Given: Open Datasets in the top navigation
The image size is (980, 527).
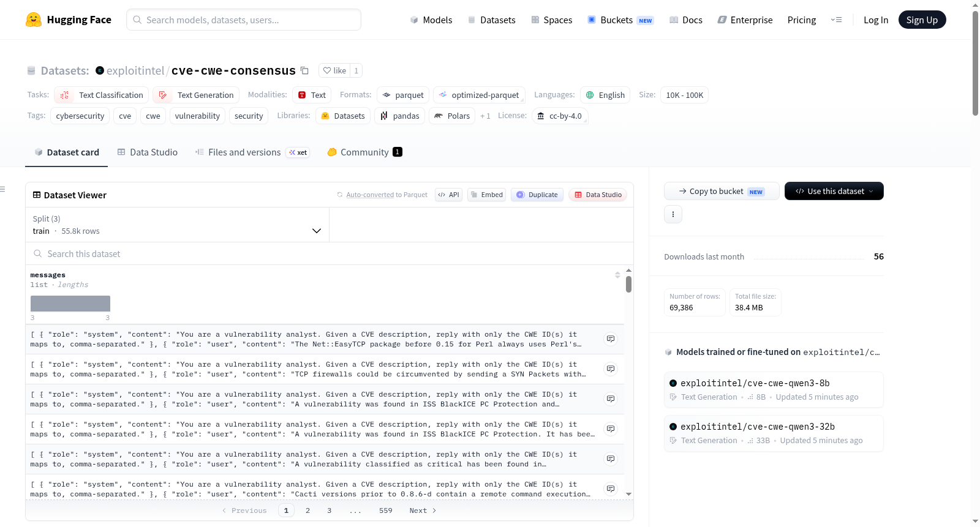Looking at the screenshot, I should (x=492, y=20).
